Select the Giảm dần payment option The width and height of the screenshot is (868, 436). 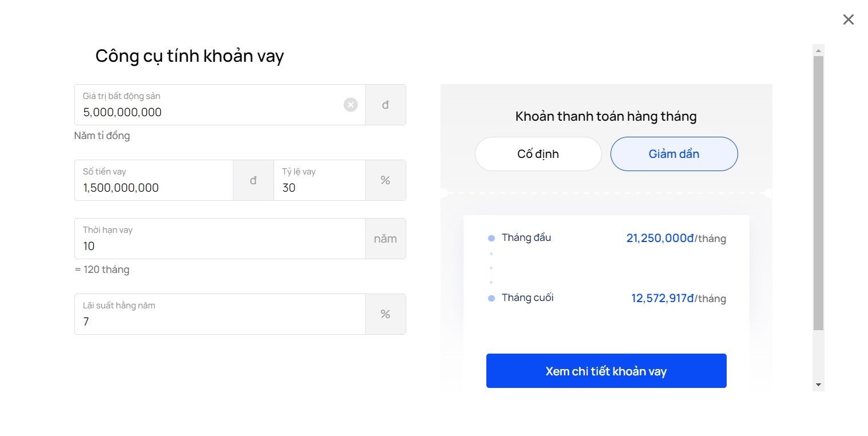pyautogui.click(x=674, y=154)
